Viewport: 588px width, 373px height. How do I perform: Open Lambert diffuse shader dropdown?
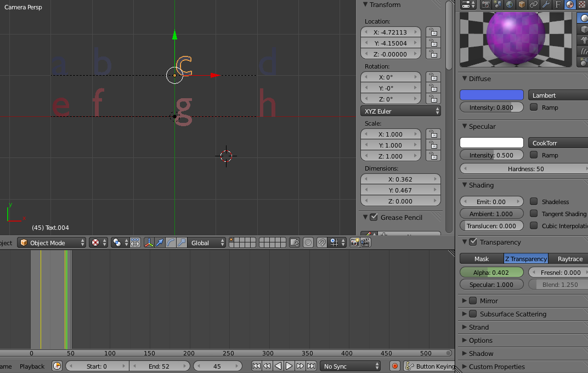click(x=558, y=95)
